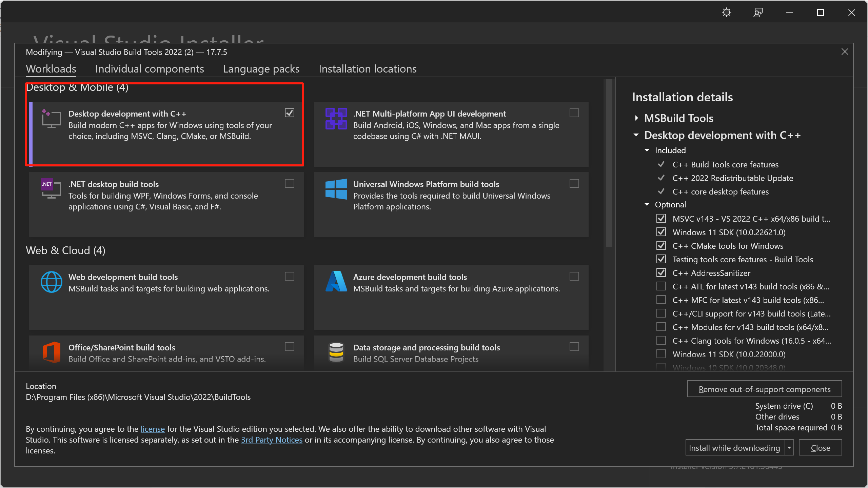Check Office/SharePoint build tools workload
The width and height of the screenshot is (868, 488).
290,347
